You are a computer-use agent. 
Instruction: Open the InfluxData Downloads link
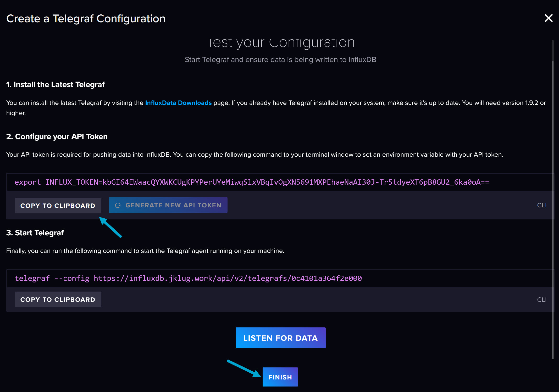[178, 103]
